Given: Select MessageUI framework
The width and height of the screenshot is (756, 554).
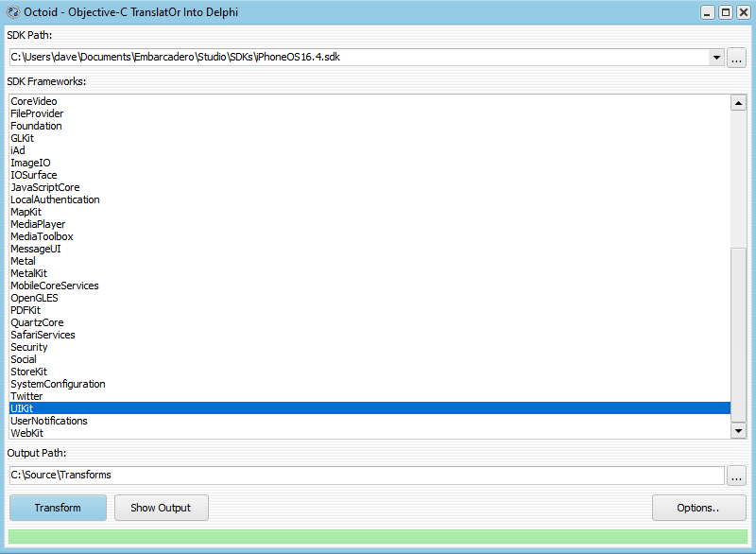Looking at the screenshot, I should (x=369, y=249).
